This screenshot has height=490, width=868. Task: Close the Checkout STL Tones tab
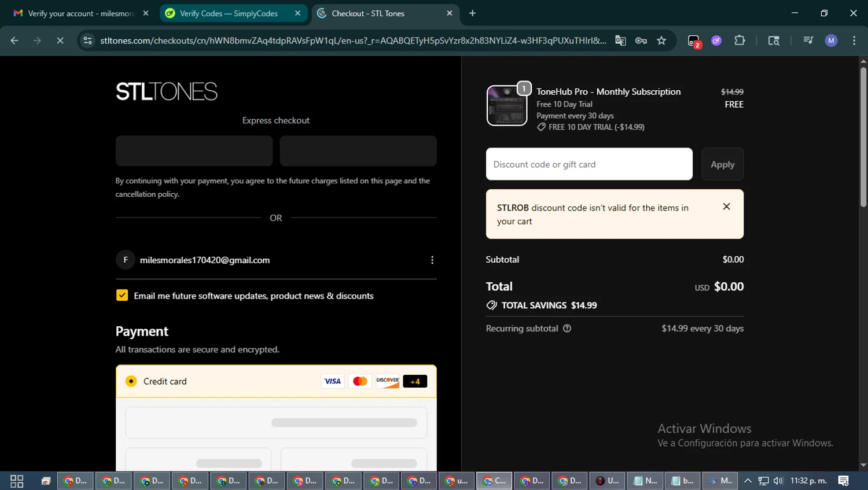[x=450, y=13]
